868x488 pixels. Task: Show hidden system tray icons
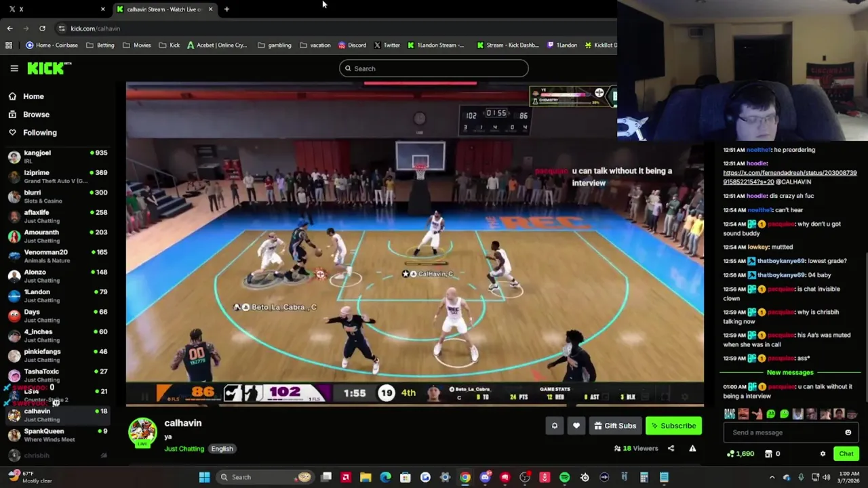click(772, 477)
